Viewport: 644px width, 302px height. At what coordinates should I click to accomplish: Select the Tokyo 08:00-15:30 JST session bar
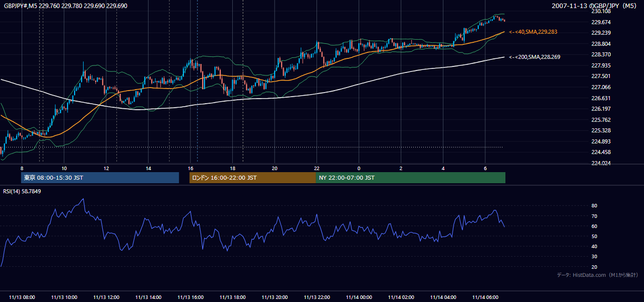click(x=100, y=178)
